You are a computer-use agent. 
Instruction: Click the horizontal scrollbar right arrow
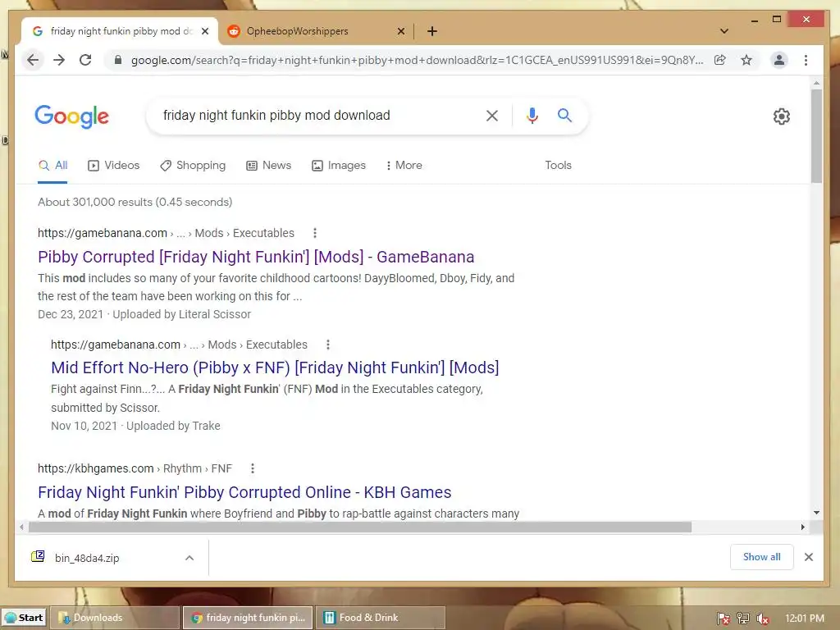[802, 527]
